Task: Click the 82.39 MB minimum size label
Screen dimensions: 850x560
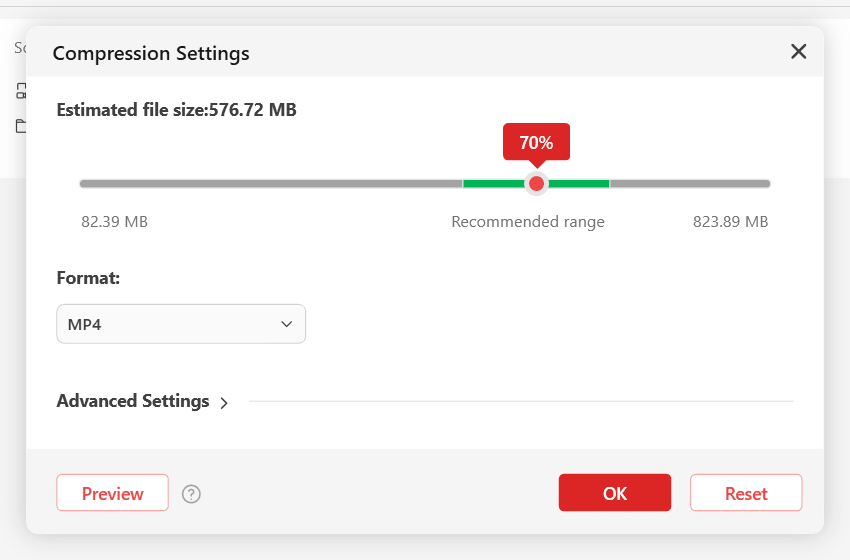Action: [114, 222]
